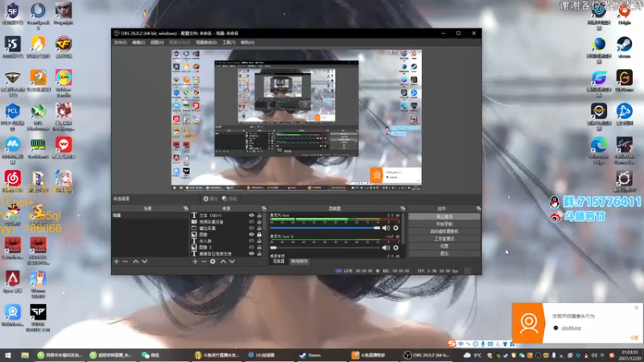
Task: Click the 启动虚拟摄像机 button
Action: point(444,231)
